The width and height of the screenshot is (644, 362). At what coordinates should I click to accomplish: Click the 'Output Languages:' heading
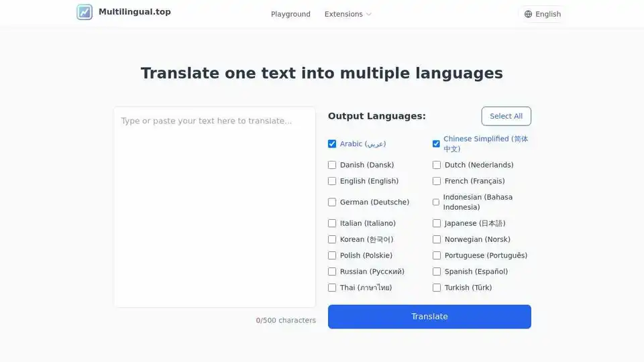(376, 116)
